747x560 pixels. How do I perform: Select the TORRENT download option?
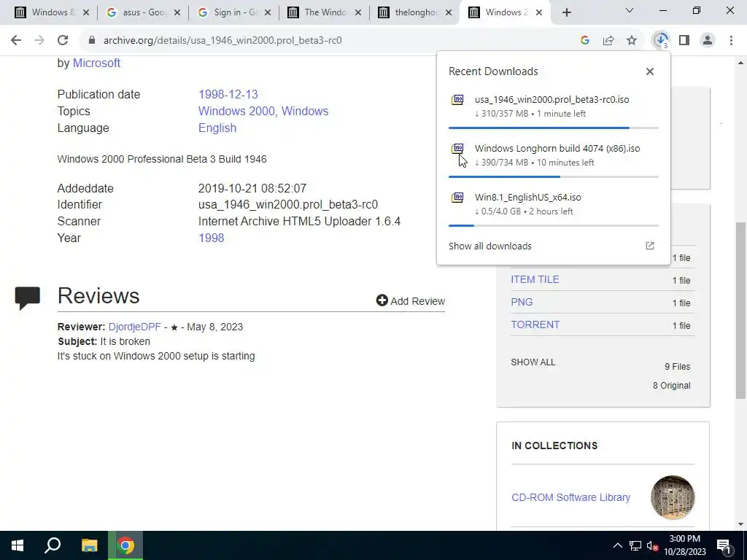(535, 324)
